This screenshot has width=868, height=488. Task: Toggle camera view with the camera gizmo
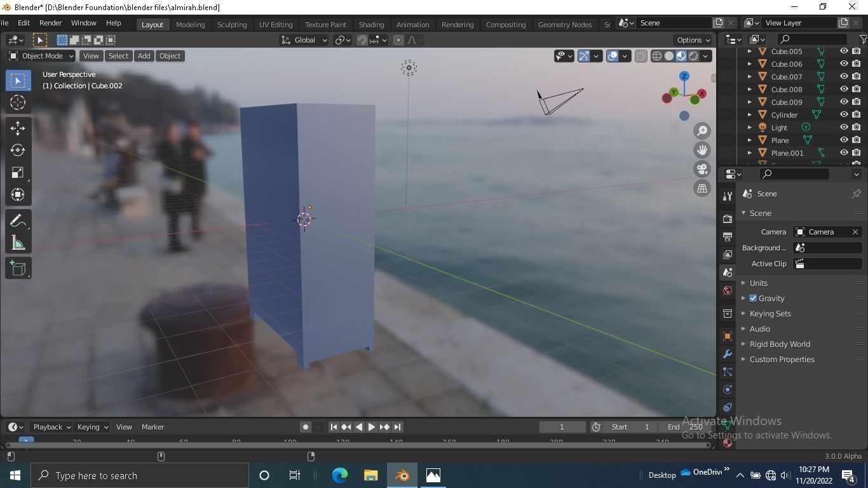[x=702, y=169]
